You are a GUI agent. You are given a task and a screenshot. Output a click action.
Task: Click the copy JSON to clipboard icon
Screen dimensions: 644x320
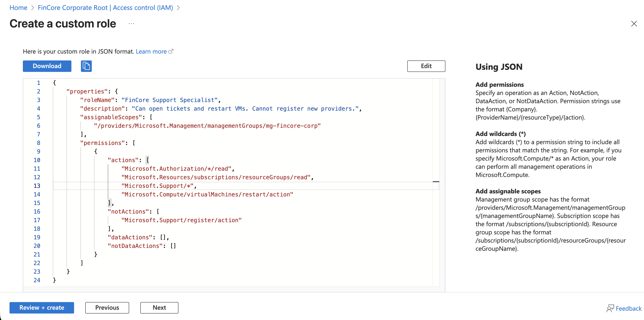click(86, 66)
